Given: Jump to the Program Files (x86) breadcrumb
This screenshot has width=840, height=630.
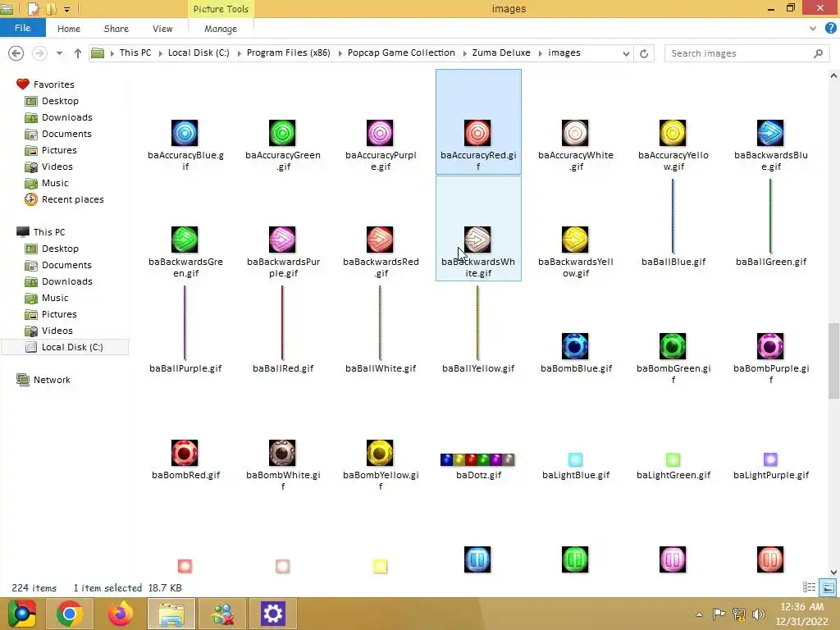Looking at the screenshot, I should pos(288,52).
